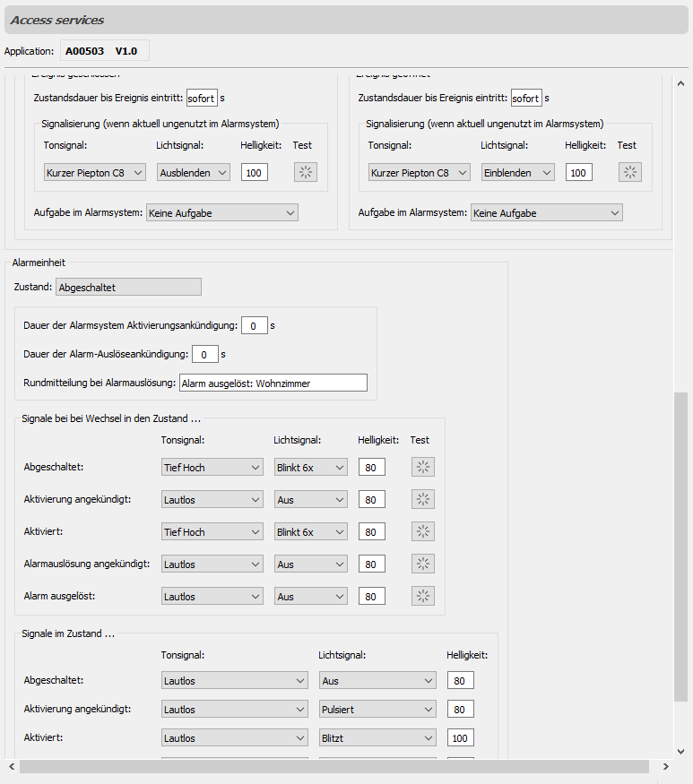Viewport: 693px width, 784px height.
Task: Open the Pulsiert Lichtsignal dropdown
Action: (377, 709)
